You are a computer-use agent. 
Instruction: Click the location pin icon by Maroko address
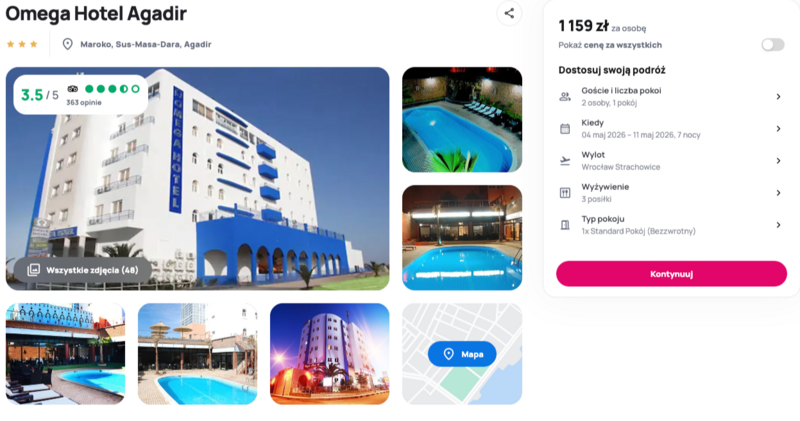pyautogui.click(x=67, y=44)
